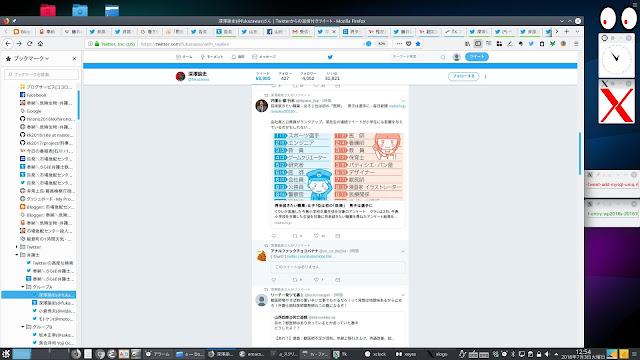Open the profile avatar menu
Viewport: 640px width, 360px height.
(x=457, y=57)
